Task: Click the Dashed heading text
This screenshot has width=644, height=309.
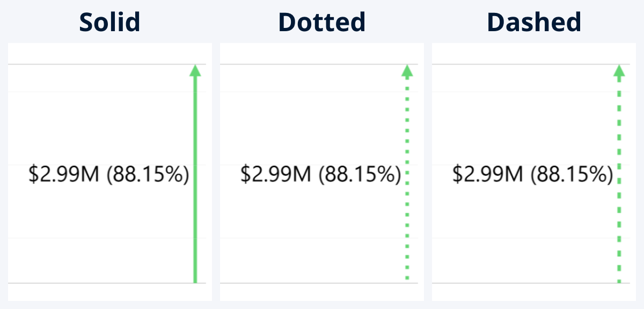Action: 534,23
